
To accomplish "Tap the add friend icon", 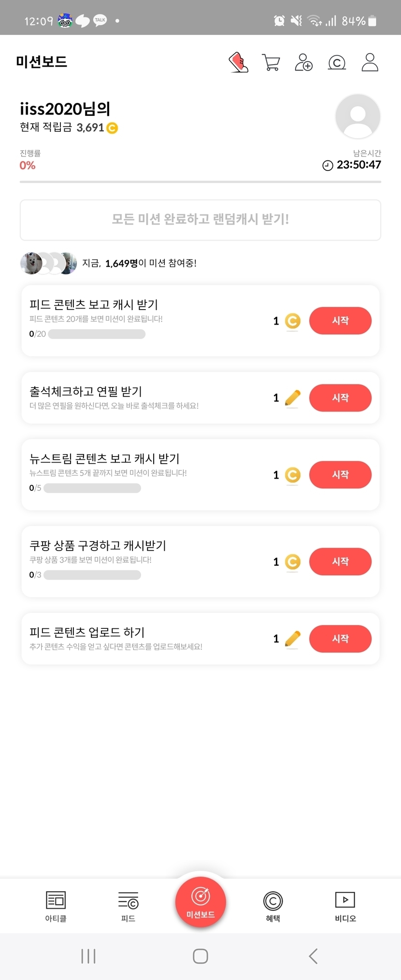I will click(x=303, y=62).
